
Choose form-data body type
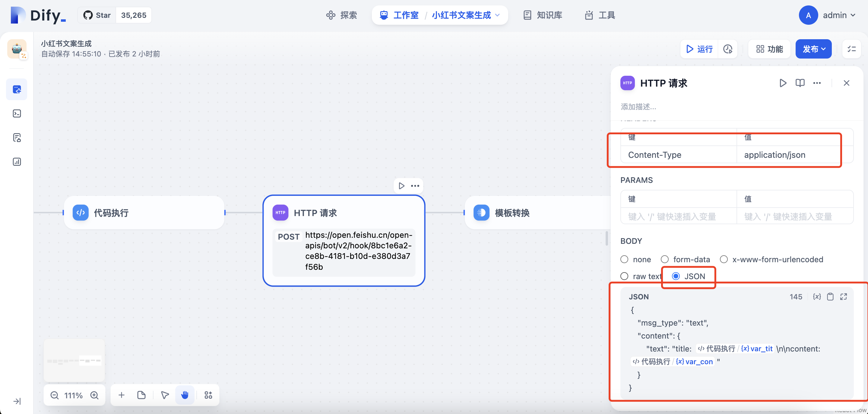(x=664, y=259)
